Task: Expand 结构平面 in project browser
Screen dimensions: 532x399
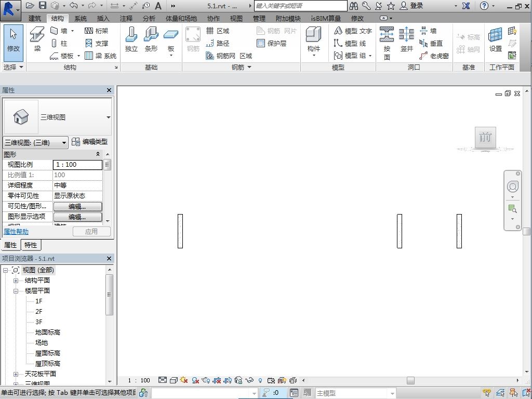Action: pyautogui.click(x=16, y=281)
